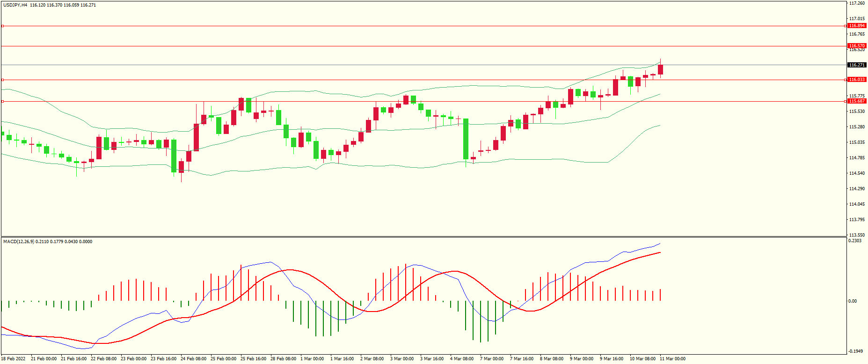Select the 116.033 red price level label
This screenshot has height=364, width=868.
857,80
